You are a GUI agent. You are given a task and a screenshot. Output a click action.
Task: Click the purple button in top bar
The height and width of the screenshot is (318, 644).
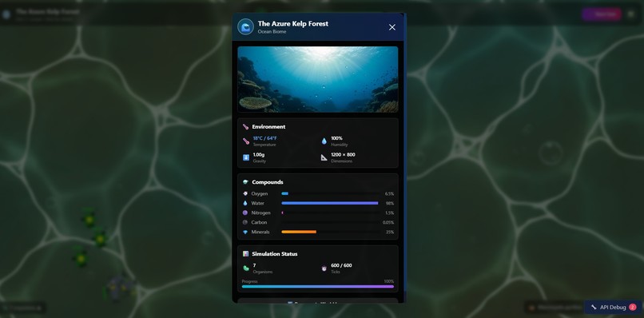[602, 14]
